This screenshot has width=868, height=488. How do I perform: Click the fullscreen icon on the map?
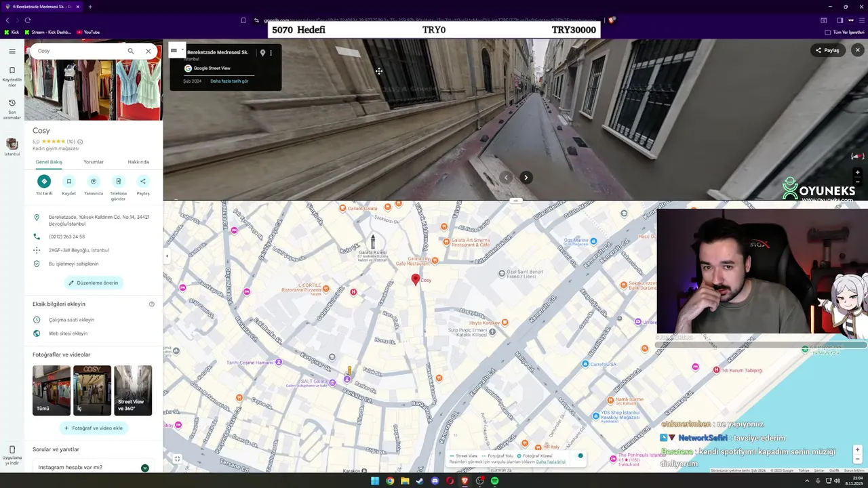(177, 459)
